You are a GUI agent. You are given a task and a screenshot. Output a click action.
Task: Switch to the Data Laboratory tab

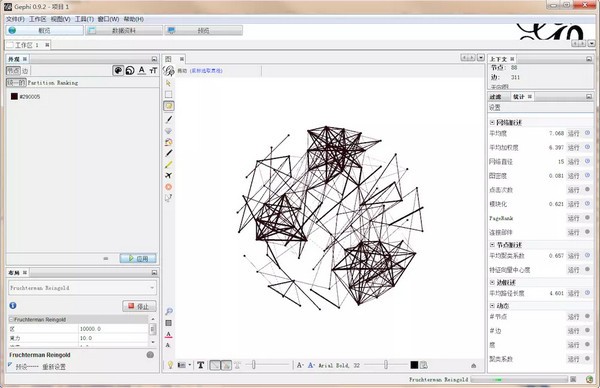tap(124, 30)
